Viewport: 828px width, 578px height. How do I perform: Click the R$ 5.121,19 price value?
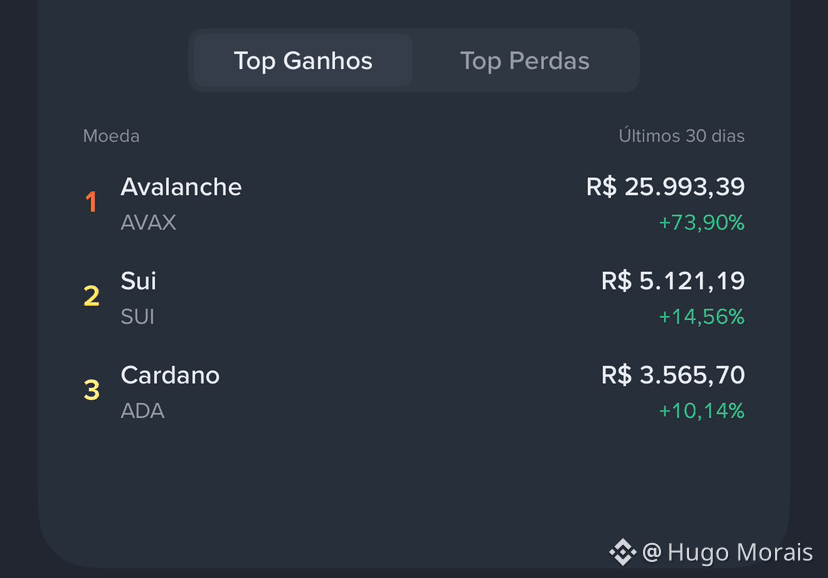[673, 281]
